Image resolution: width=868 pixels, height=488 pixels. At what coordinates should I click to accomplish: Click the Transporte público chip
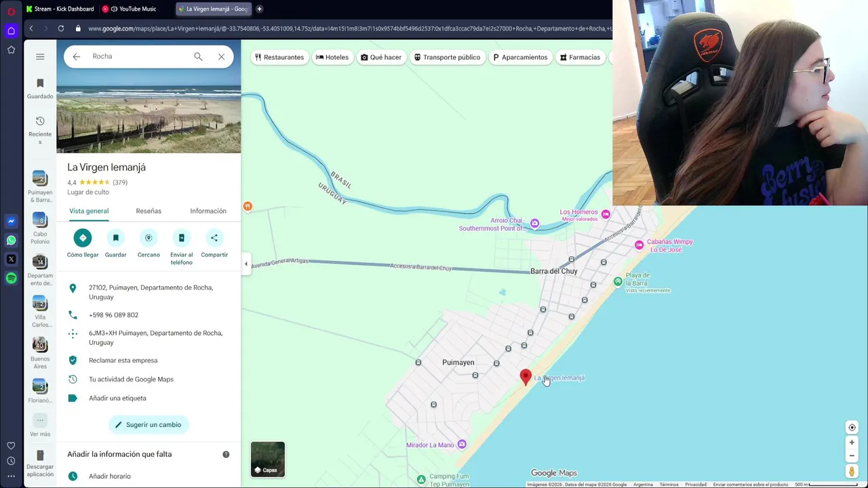pos(447,57)
